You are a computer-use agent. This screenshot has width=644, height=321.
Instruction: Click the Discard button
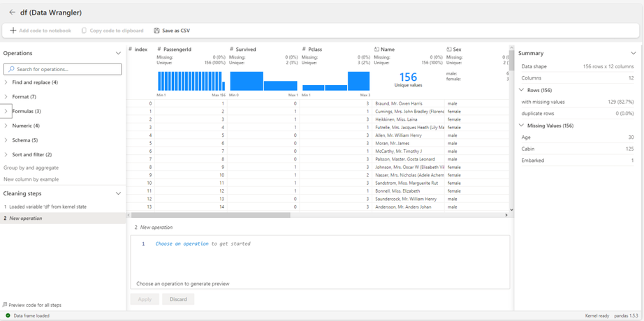(x=178, y=299)
